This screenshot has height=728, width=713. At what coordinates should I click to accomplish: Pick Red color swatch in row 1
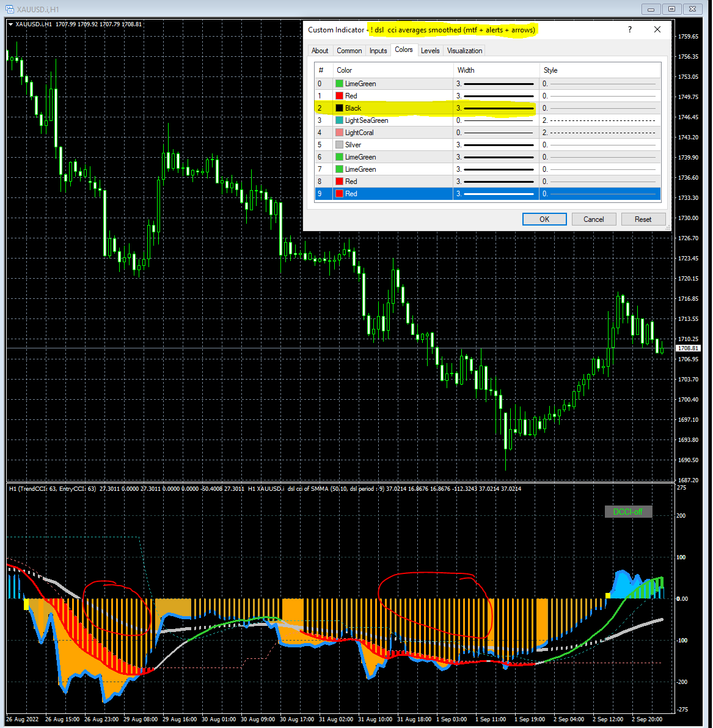tap(339, 95)
